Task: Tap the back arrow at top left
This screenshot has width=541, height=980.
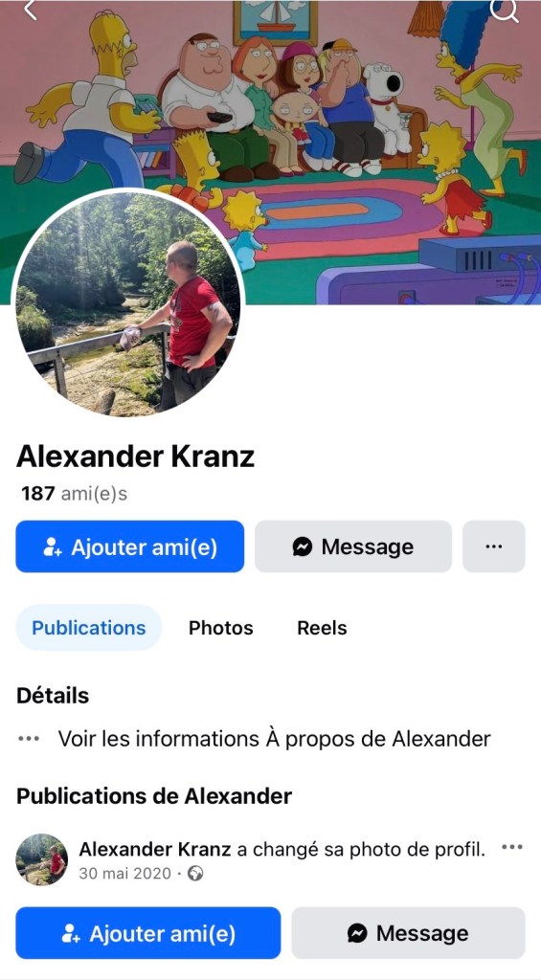Action: [30, 9]
